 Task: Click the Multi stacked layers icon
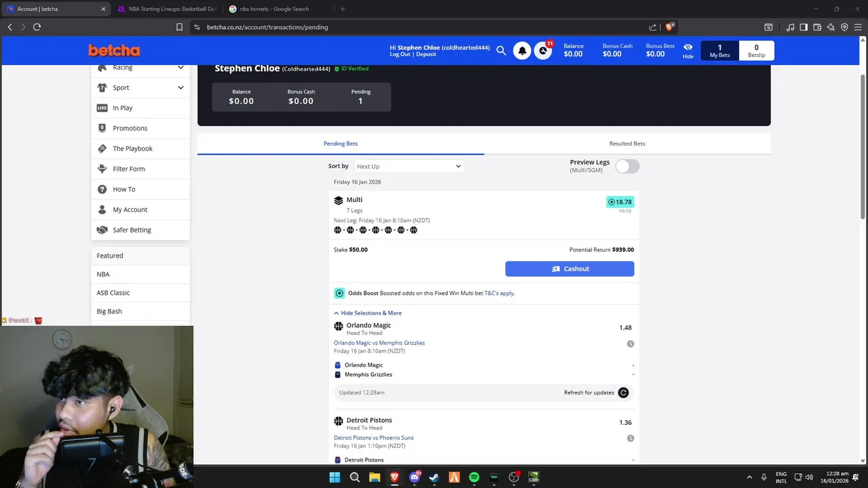(338, 201)
